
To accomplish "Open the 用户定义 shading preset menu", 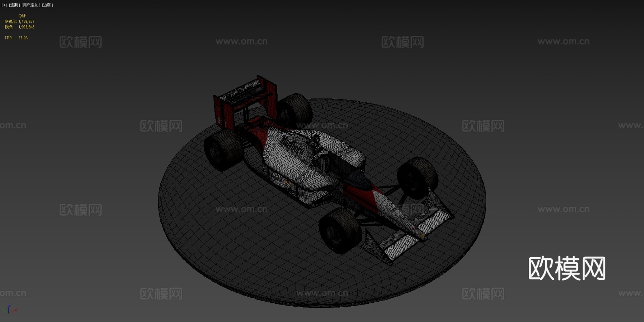I will [x=30, y=5].
